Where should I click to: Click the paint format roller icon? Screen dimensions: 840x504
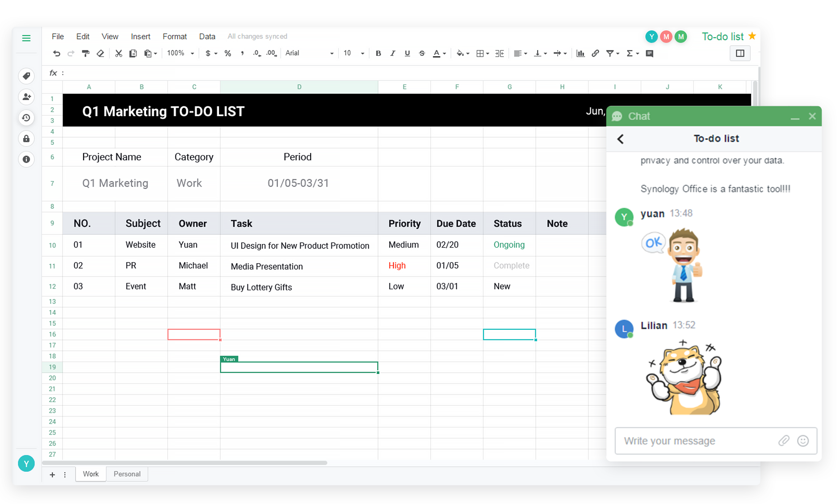coord(86,54)
